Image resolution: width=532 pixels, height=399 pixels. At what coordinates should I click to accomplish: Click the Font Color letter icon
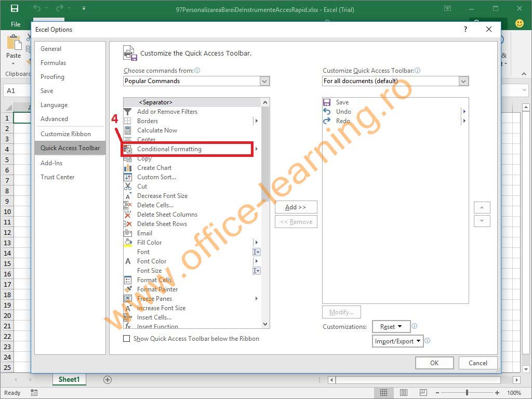click(128, 261)
